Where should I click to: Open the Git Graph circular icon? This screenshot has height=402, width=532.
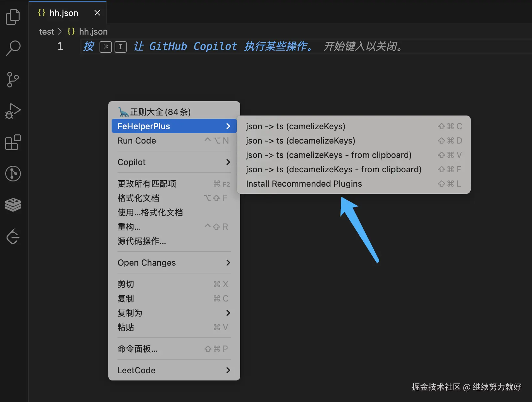[13, 174]
